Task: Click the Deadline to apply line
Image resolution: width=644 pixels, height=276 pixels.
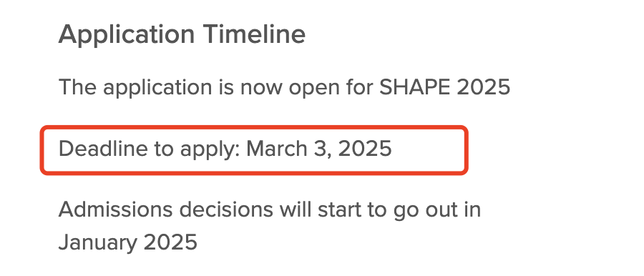Action: pos(225,149)
